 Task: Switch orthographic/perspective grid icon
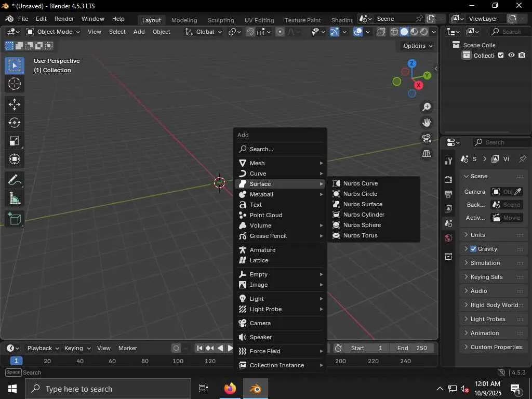click(427, 154)
